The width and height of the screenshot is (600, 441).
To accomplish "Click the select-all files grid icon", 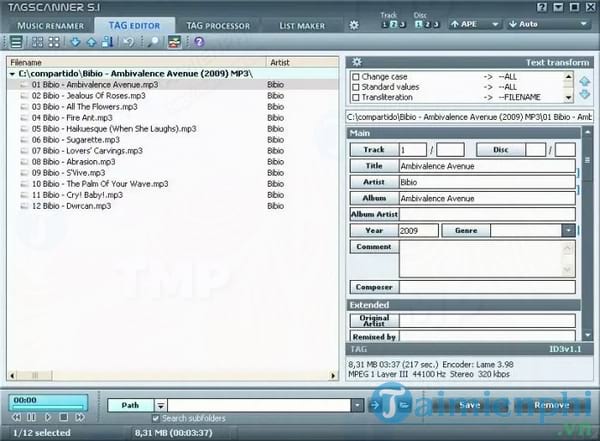I will pyautogui.click(x=38, y=42).
